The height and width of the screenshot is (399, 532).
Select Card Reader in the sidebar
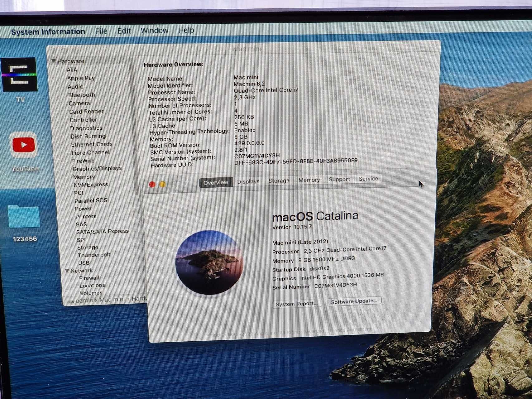tap(86, 111)
